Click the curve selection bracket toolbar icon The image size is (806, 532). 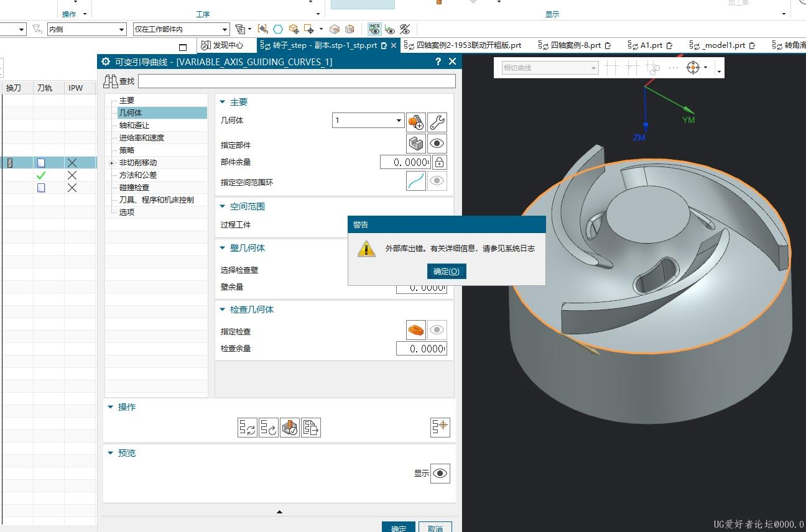[x=262, y=29]
